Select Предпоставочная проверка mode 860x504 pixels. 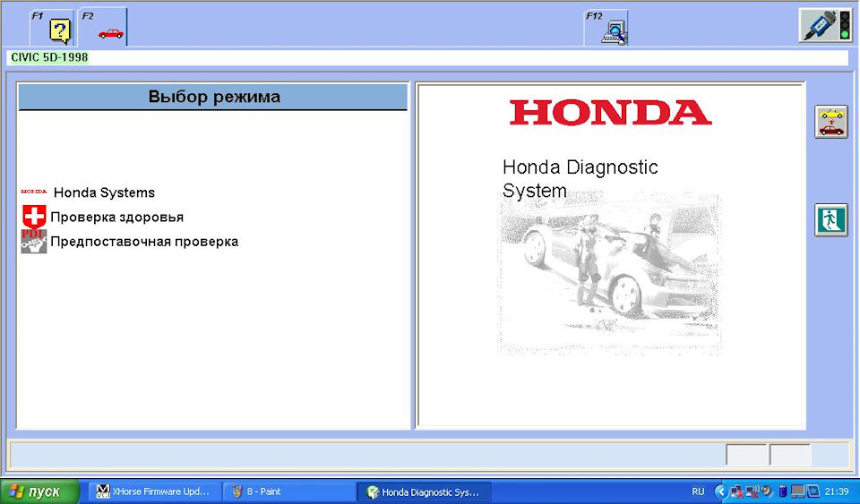(x=144, y=242)
